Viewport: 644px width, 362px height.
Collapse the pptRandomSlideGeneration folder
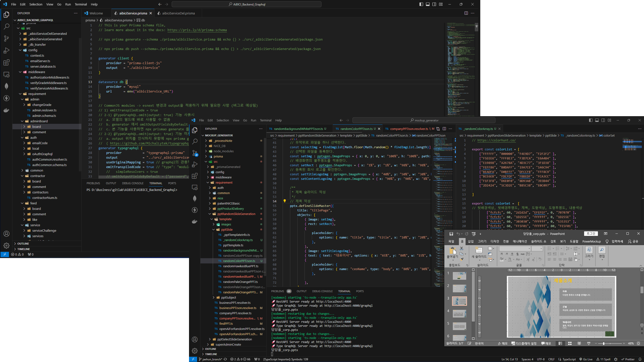pyautogui.click(x=210, y=214)
